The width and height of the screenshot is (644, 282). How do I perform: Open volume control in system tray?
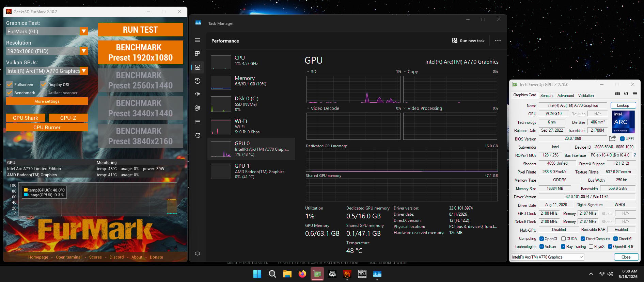point(610,274)
